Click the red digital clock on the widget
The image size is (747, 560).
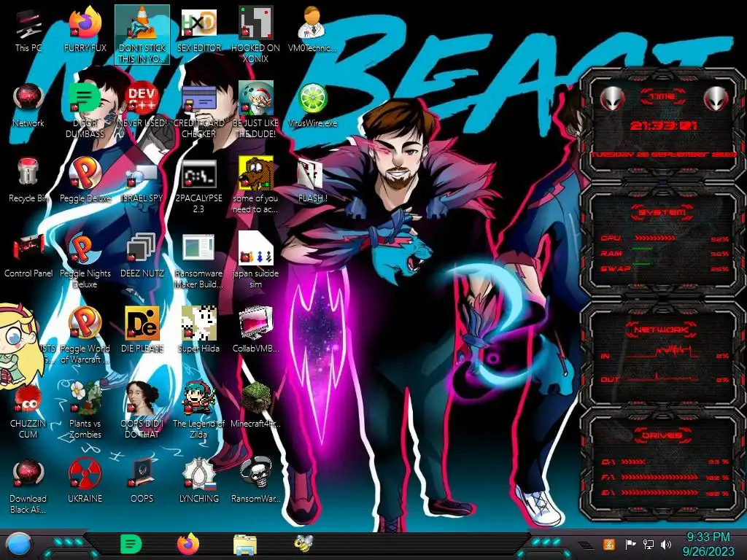pos(662,125)
